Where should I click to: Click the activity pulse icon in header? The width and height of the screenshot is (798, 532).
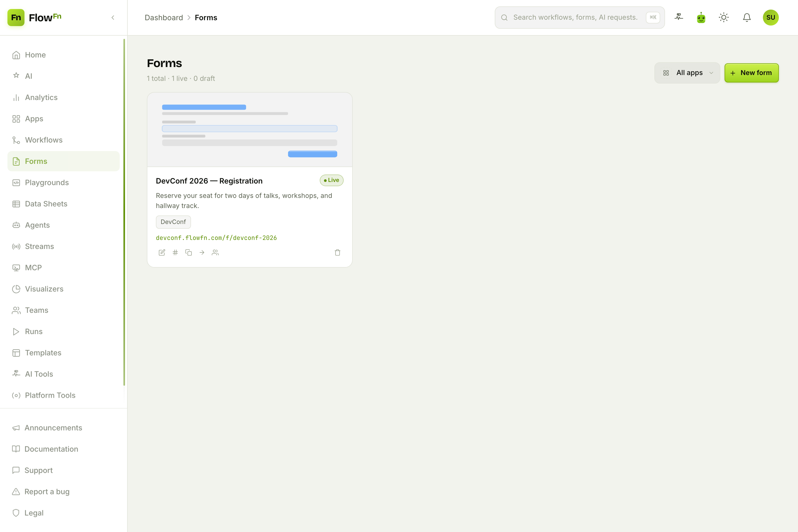679,17
